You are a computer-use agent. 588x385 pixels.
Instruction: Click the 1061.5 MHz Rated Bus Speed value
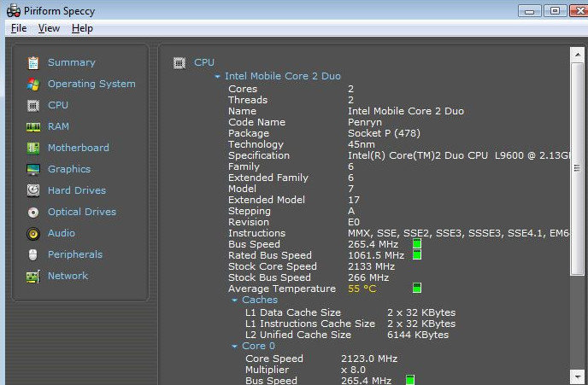point(376,255)
